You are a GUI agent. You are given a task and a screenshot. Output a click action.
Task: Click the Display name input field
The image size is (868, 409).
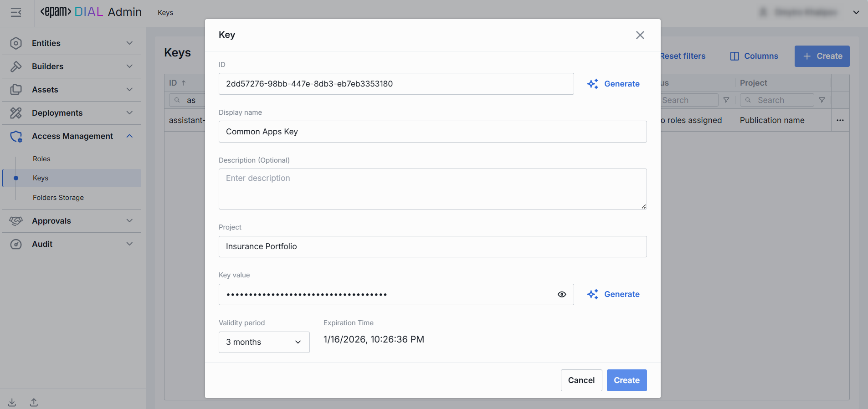pyautogui.click(x=432, y=132)
